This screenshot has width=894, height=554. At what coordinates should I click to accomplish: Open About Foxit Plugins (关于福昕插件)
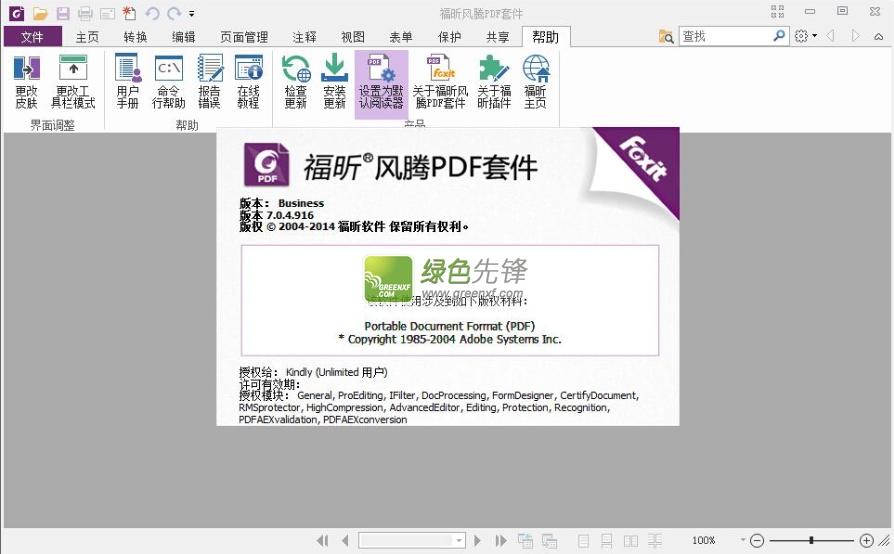pyautogui.click(x=494, y=82)
